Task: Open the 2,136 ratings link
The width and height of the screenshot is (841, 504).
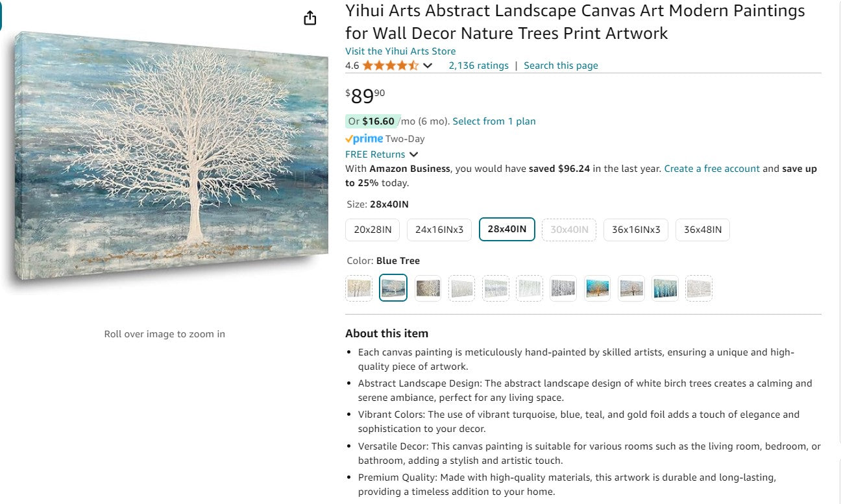Action: 479,65
